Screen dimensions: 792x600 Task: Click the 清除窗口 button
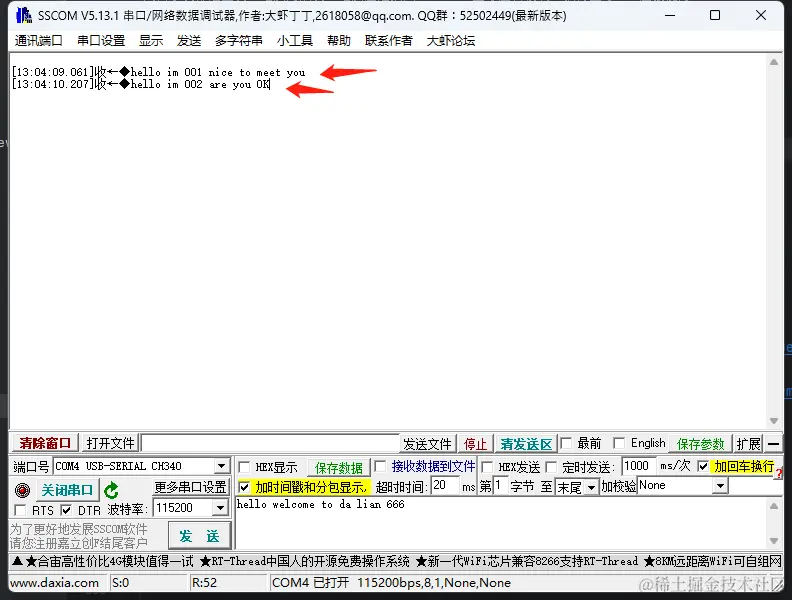(45, 443)
